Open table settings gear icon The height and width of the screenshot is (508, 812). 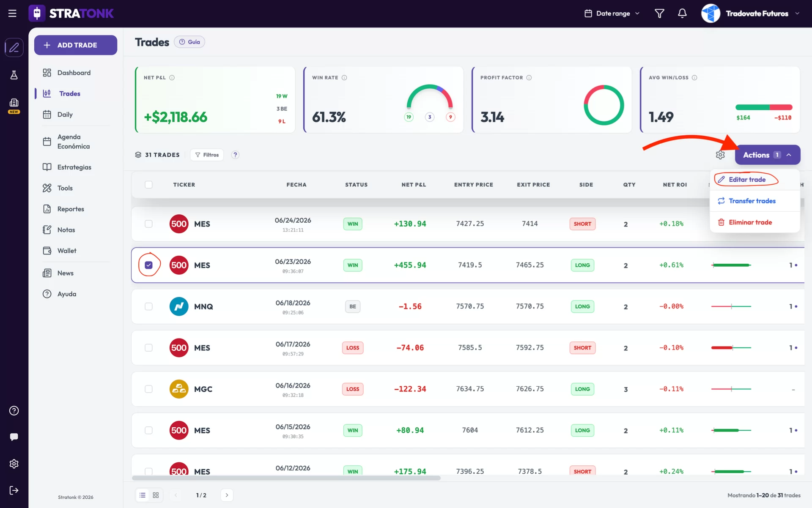pos(720,155)
